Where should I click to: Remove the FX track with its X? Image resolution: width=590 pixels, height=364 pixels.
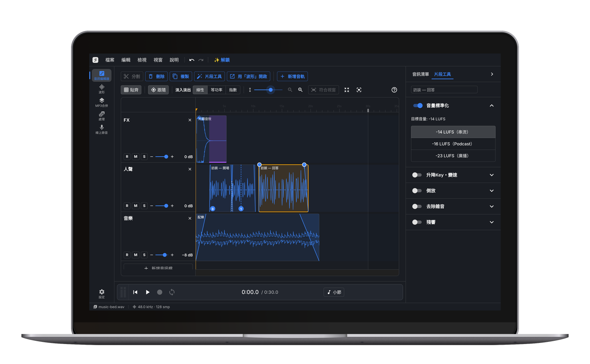pyautogui.click(x=190, y=120)
